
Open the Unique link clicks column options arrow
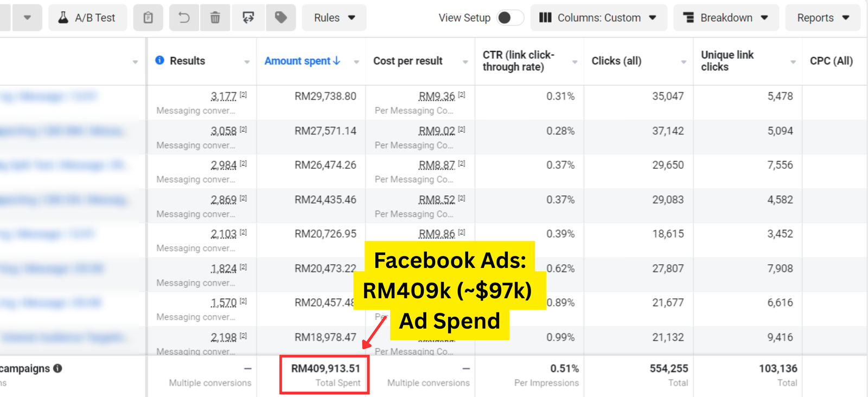pyautogui.click(x=793, y=62)
